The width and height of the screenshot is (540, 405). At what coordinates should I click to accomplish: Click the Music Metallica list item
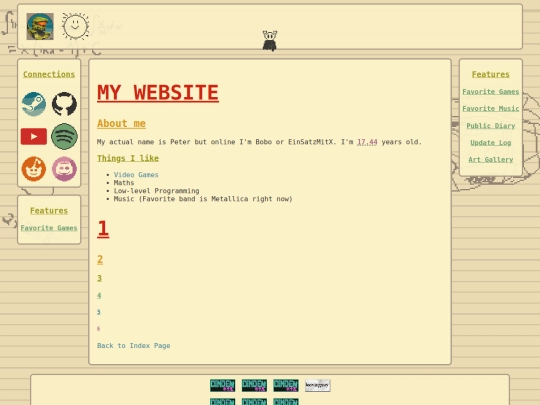(203, 199)
